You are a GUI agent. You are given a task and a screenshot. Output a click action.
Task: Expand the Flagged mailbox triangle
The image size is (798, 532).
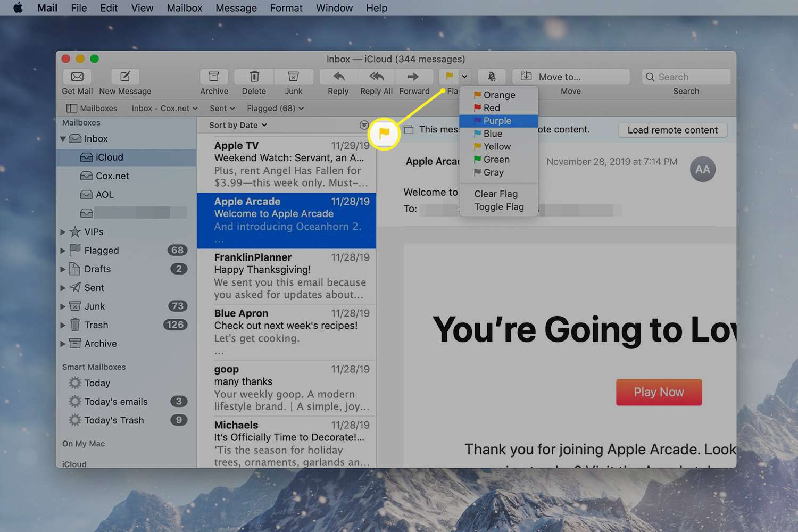(x=63, y=251)
